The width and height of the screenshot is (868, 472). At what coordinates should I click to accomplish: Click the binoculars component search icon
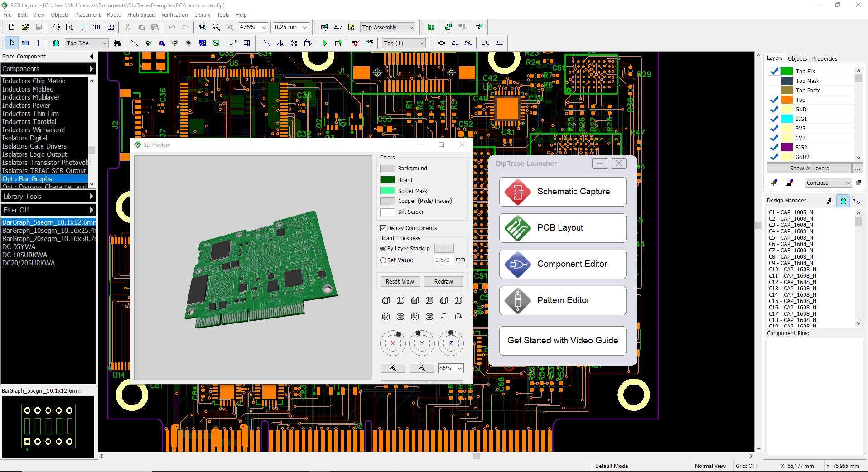click(117, 43)
